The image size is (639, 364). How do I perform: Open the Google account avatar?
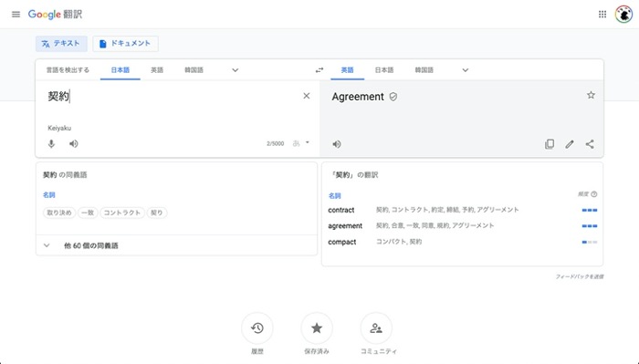623,15
